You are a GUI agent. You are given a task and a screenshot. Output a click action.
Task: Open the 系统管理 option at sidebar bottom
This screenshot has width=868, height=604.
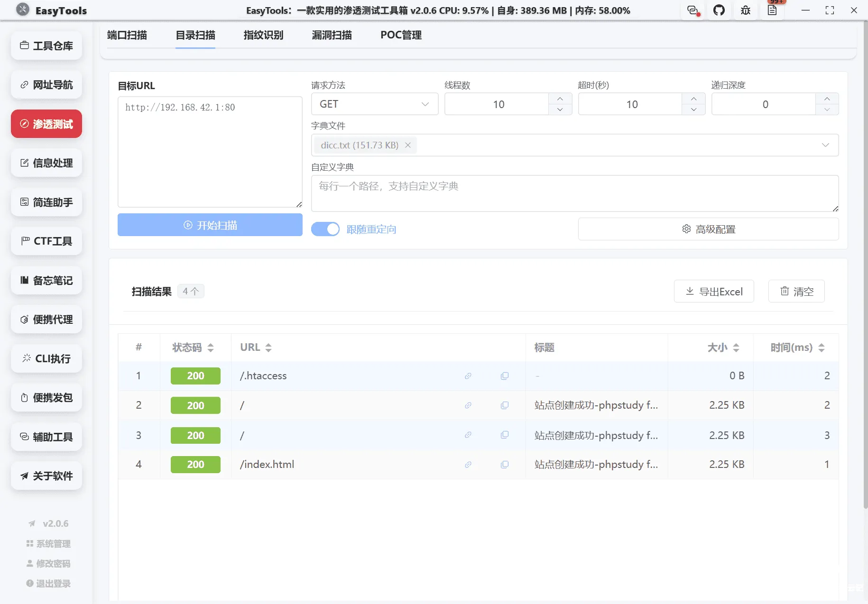pos(47,543)
